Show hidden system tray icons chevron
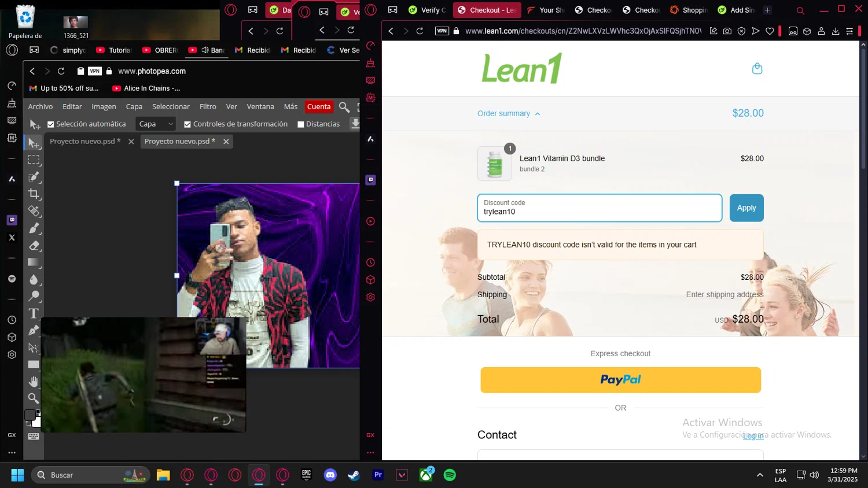This screenshot has height=488, width=868. 760,475
